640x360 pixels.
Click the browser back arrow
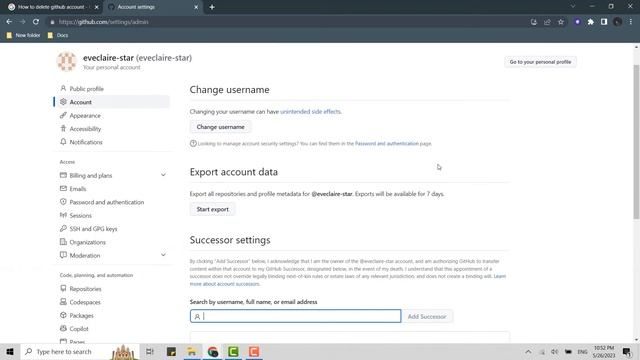click(x=9, y=22)
